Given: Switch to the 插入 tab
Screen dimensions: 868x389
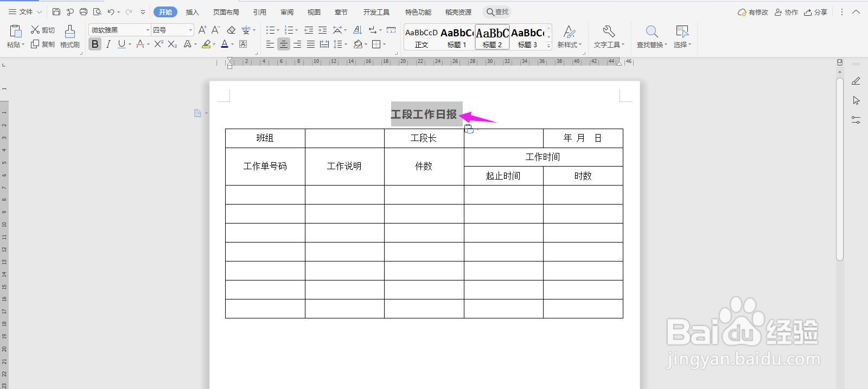Looking at the screenshot, I should coord(192,12).
